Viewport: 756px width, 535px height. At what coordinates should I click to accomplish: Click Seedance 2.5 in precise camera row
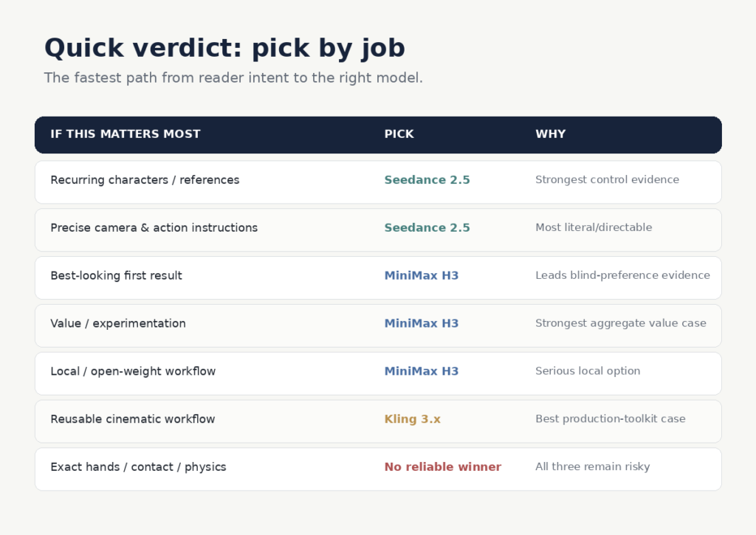click(427, 227)
